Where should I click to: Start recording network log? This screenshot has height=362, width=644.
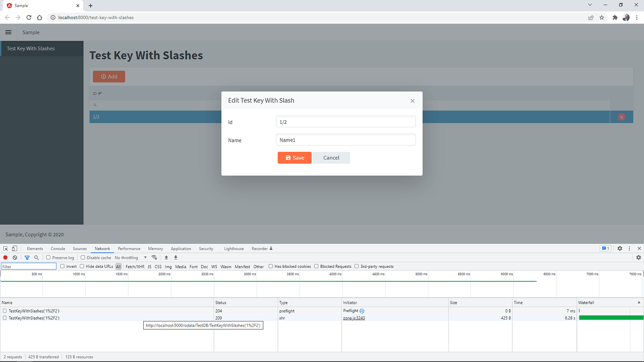pyautogui.click(x=5, y=257)
